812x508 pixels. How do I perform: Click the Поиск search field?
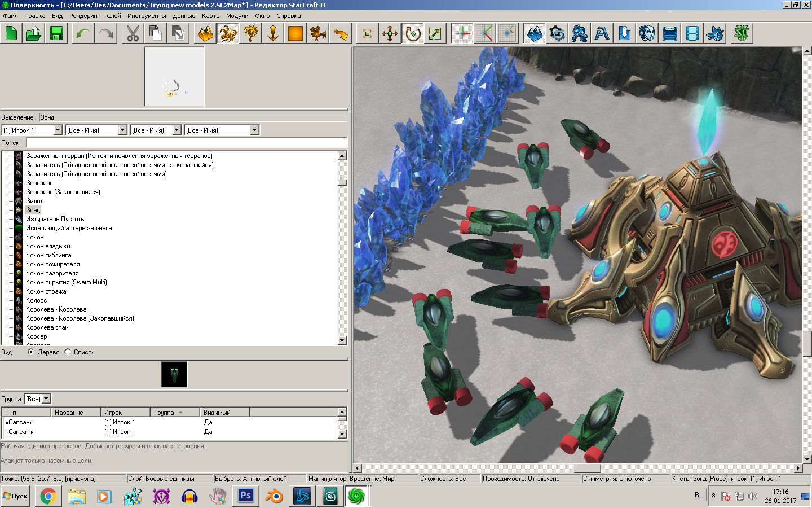click(x=186, y=143)
